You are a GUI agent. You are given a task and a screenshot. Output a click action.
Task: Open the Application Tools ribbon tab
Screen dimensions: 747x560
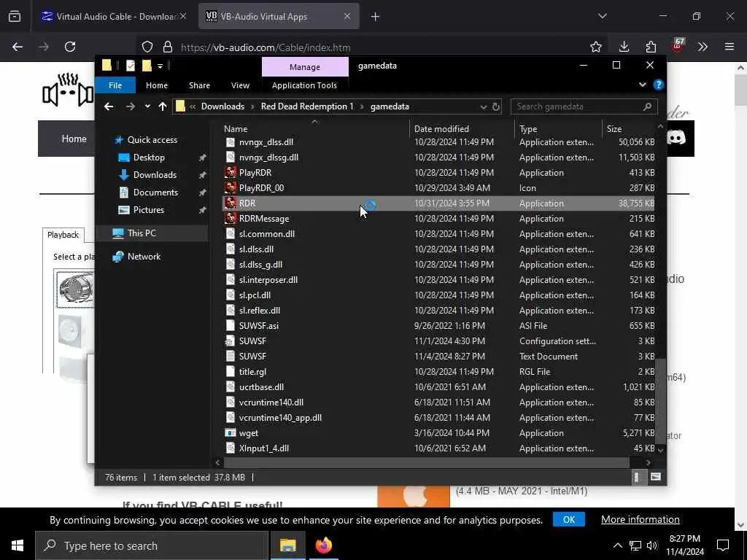point(304,85)
